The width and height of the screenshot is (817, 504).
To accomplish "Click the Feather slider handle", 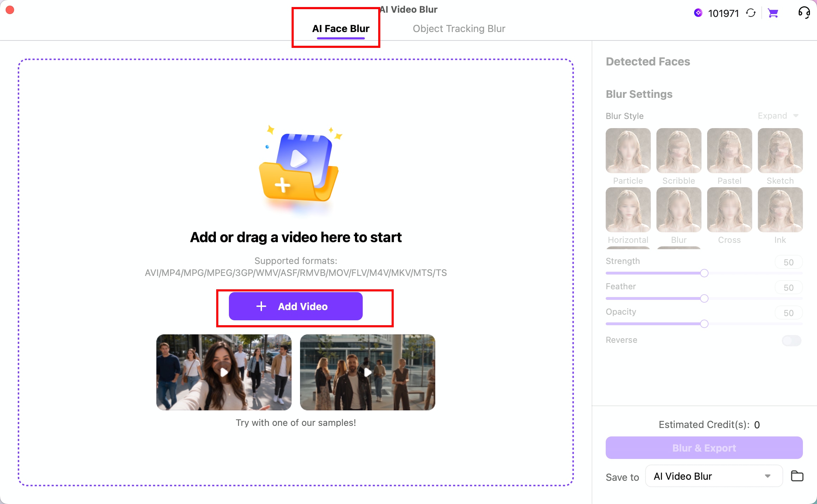I will tap(704, 298).
